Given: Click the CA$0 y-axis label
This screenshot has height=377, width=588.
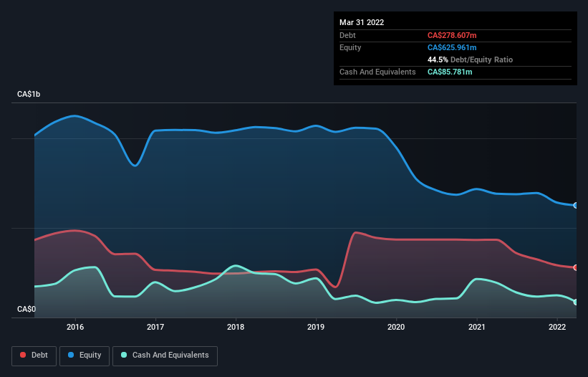Looking at the screenshot, I should pyautogui.click(x=26, y=309).
